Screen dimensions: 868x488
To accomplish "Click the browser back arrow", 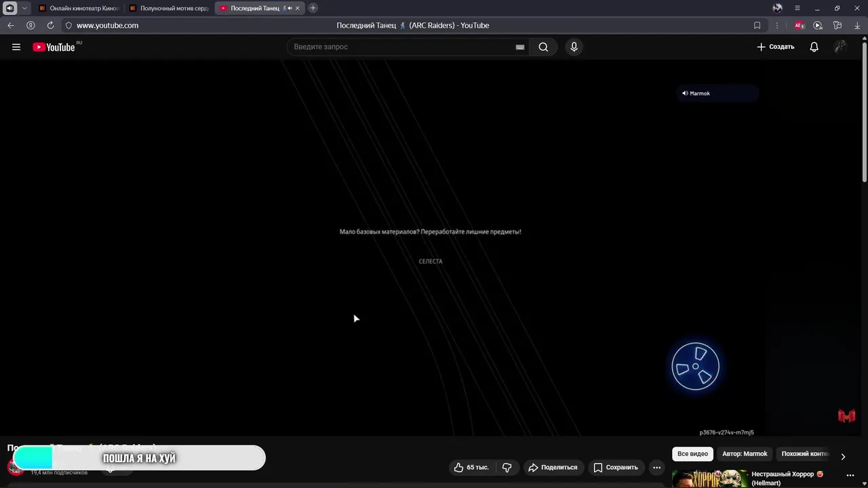I will (11, 25).
